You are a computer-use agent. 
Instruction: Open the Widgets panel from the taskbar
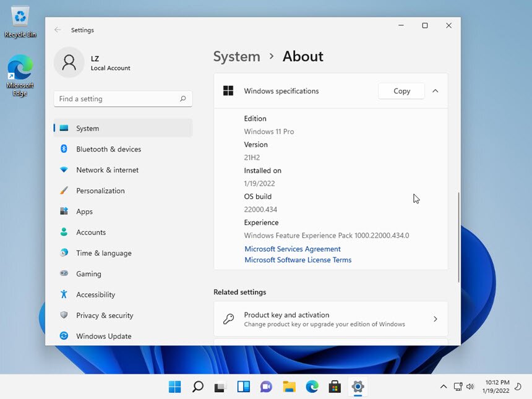click(244, 387)
